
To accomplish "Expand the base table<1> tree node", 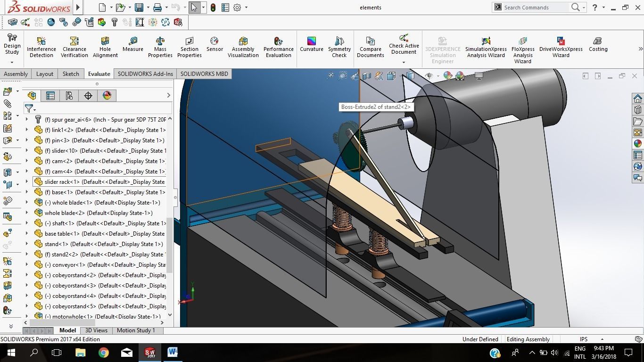I will pyautogui.click(x=27, y=233).
